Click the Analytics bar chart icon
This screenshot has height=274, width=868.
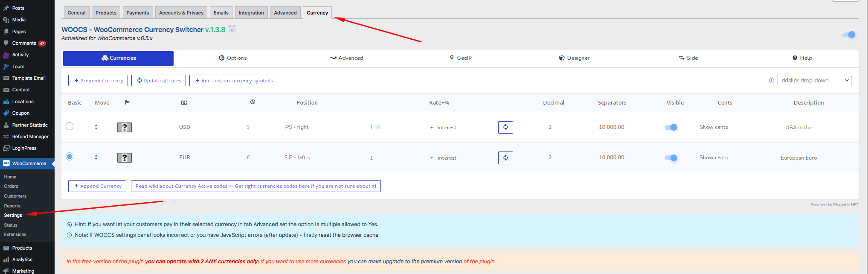(x=6, y=259)
